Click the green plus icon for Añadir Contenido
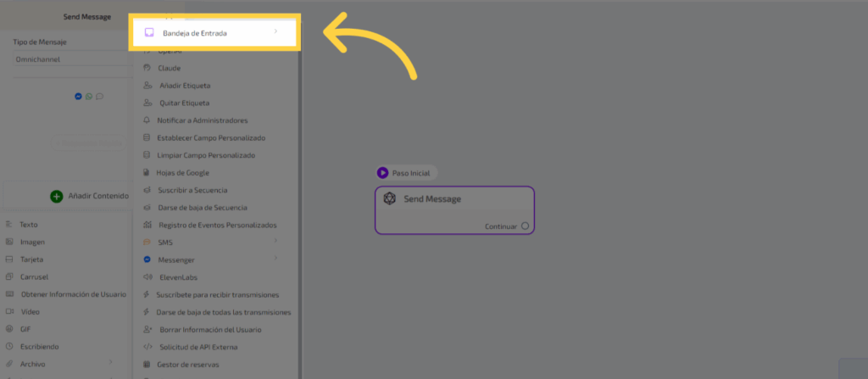Screen dimensions: 868x379 [57, 196]
